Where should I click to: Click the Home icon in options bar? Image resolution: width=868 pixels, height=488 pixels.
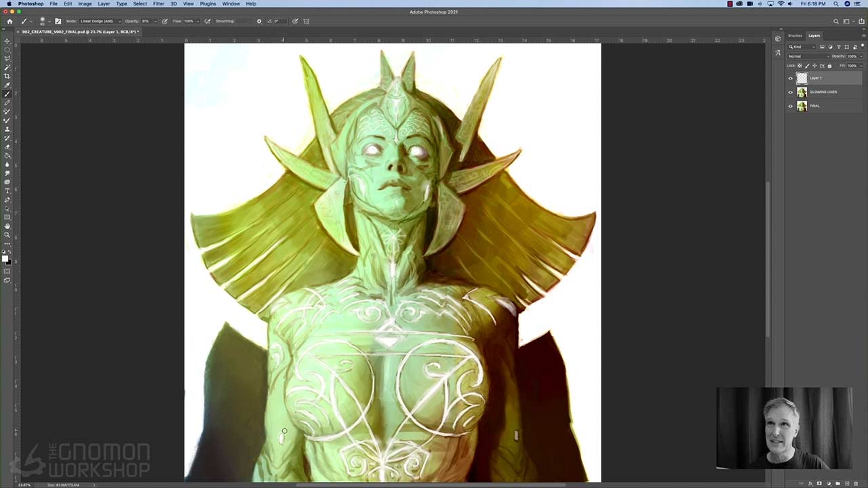(x=9, y=21)
